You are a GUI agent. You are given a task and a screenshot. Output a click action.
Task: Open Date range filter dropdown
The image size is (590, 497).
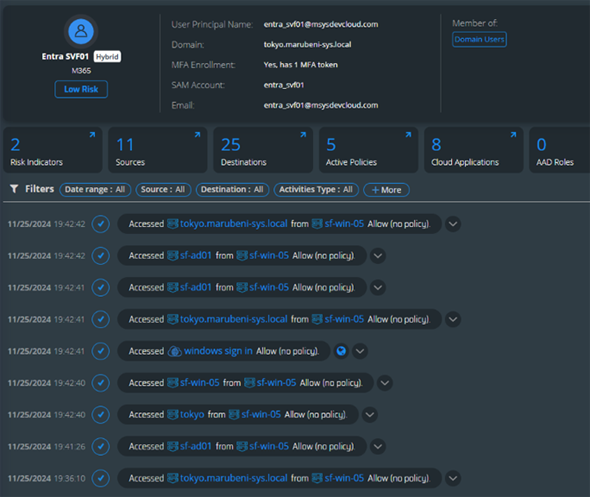pyautogui.click(x=95, y=190)
